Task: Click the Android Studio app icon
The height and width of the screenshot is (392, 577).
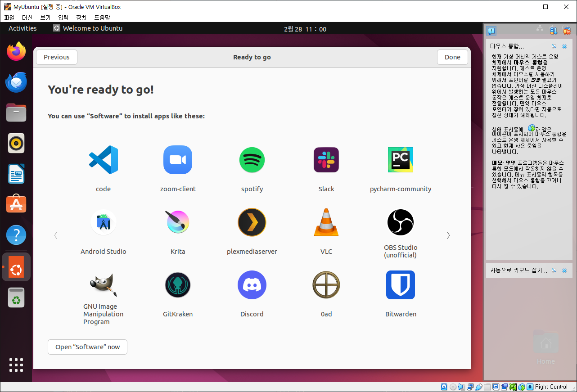Action: (104, 222)
